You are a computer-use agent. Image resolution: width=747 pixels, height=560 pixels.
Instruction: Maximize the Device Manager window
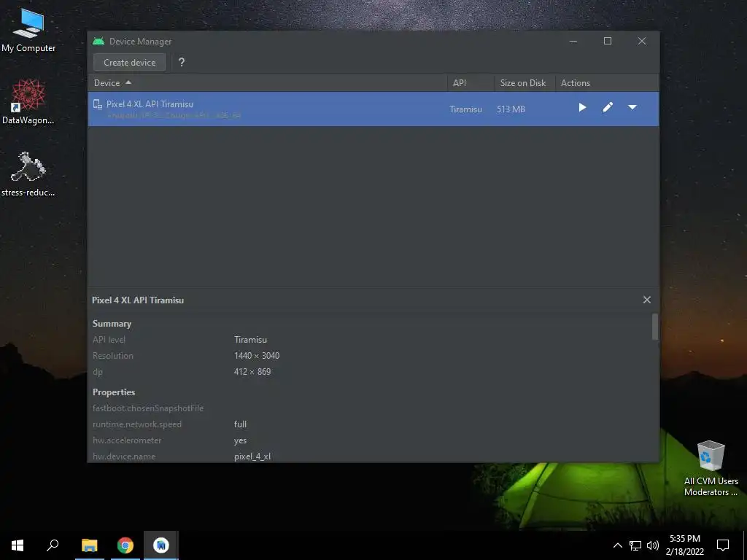608,42
